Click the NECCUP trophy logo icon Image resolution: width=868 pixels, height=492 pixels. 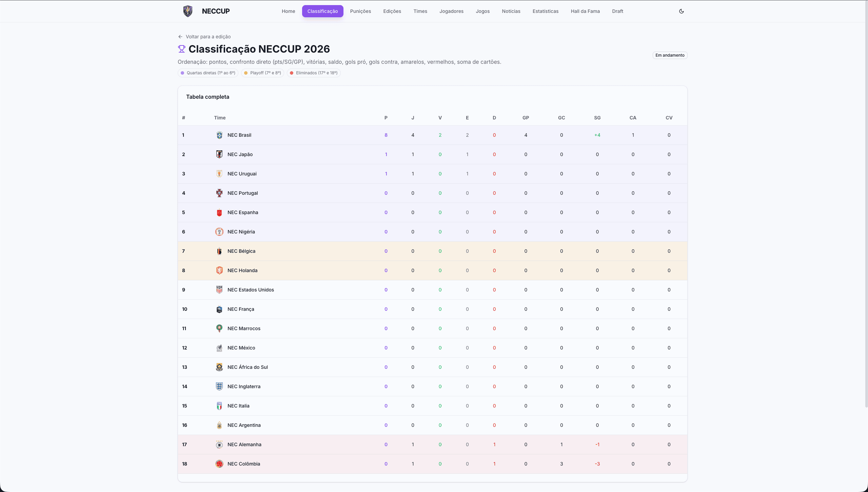pyautogui.click(x=188, y=11)
